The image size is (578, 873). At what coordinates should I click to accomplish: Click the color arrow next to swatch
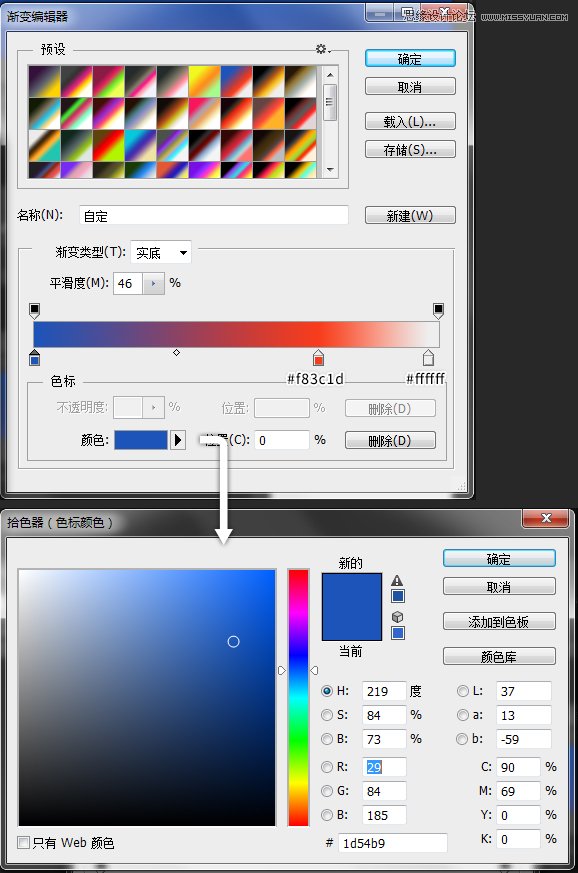[178, 440]
